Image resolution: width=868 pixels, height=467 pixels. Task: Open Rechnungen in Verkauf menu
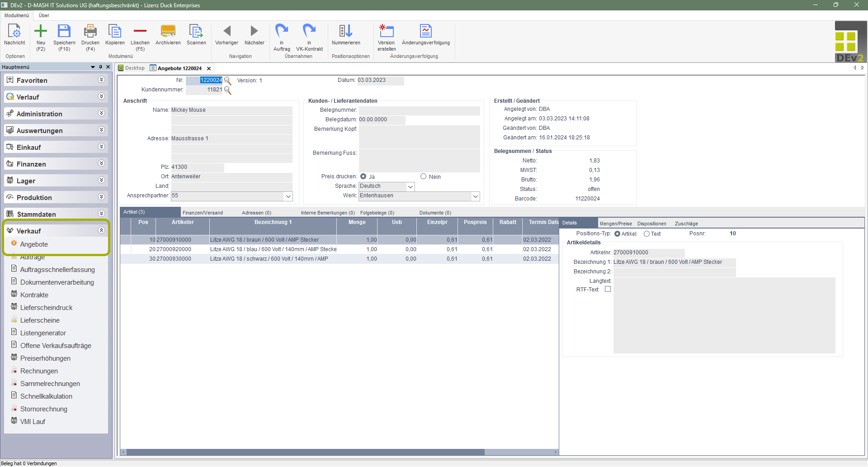(39, 371)
